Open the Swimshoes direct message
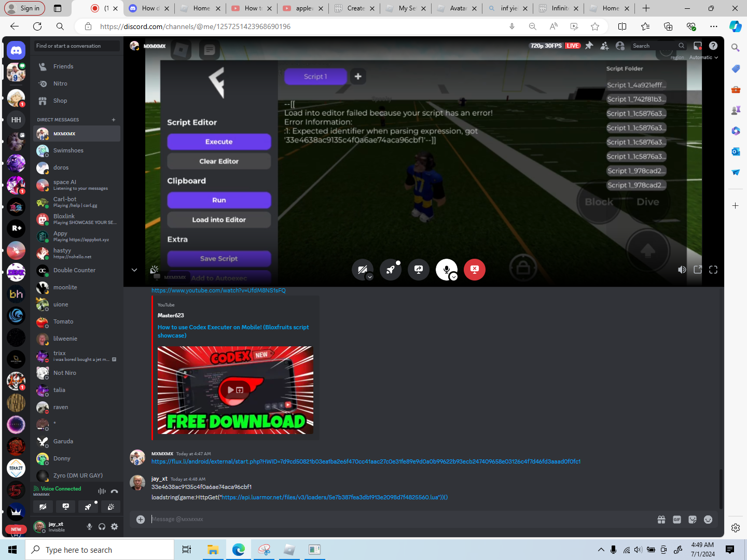Image resolution: width=747 pixels, height=560 pixels. [x=77, y=150]
